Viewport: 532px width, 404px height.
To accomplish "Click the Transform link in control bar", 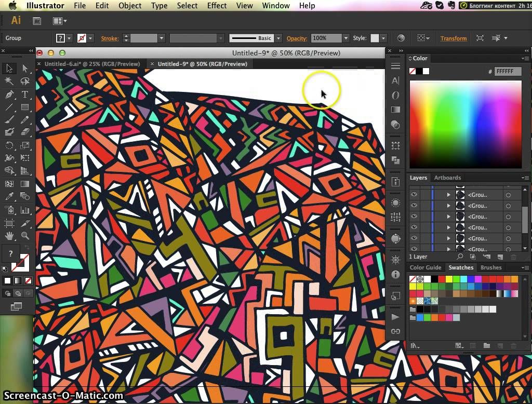I will pos(453,38).
